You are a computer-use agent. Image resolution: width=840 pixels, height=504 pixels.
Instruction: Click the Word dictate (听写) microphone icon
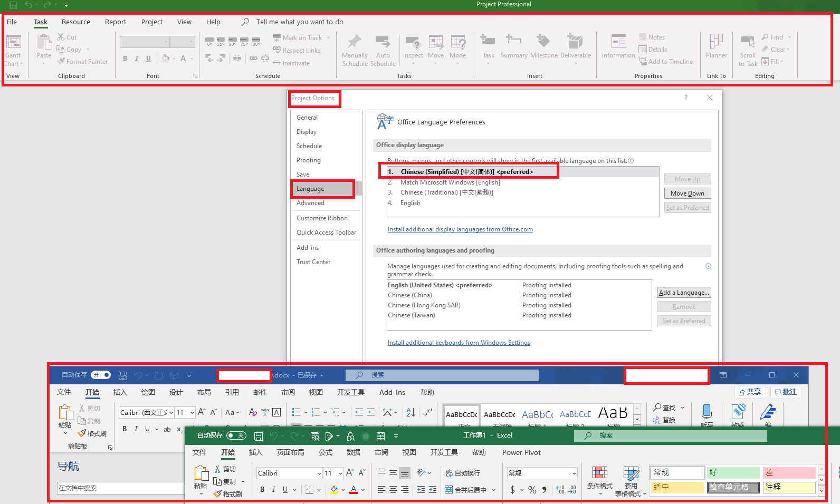[707, 412]
